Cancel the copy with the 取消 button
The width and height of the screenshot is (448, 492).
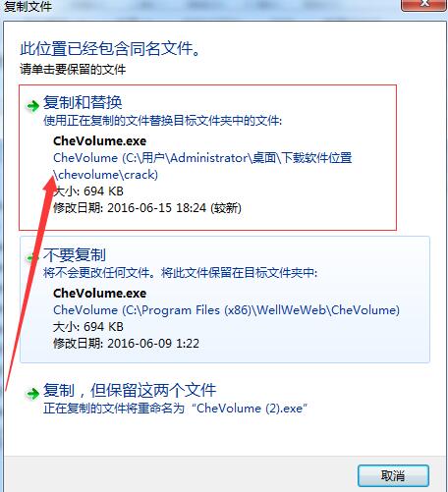pos(393,475)
